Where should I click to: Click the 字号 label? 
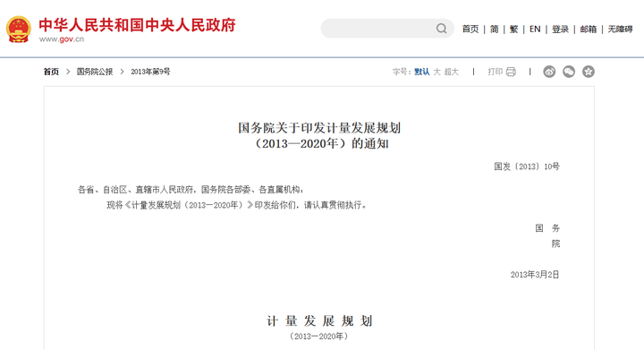(x=402, y=72)
